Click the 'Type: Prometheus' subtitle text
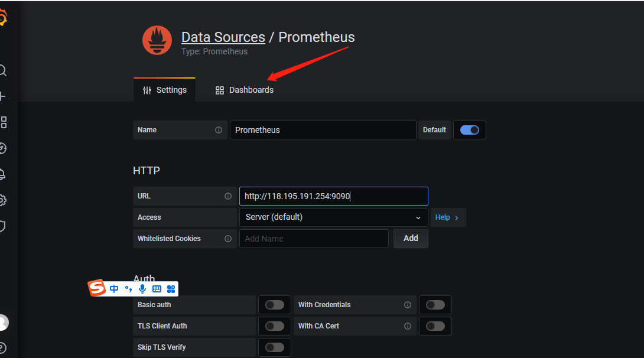The image size is (644, 358). point(214,52)
